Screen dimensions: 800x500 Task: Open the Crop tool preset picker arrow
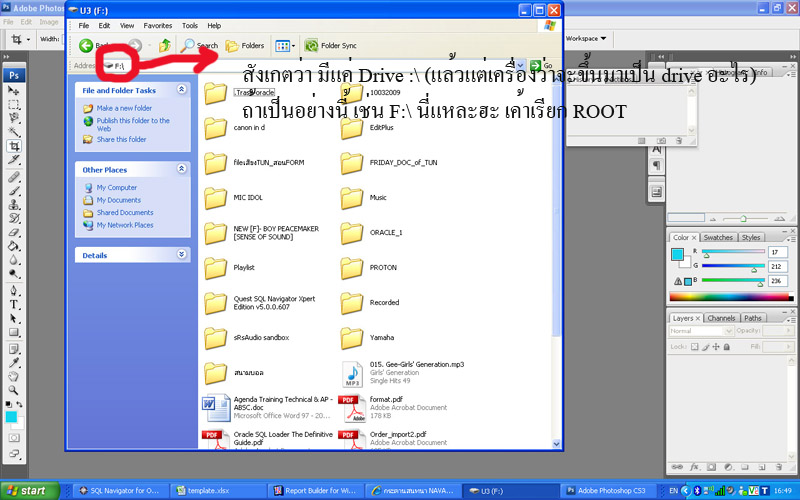[x=28, y=39]
